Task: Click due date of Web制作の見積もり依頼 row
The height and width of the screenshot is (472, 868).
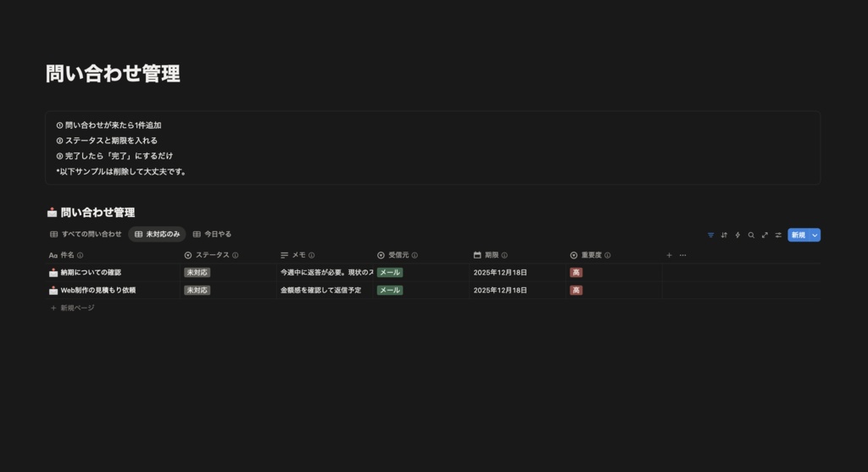Action: [500, 290]
